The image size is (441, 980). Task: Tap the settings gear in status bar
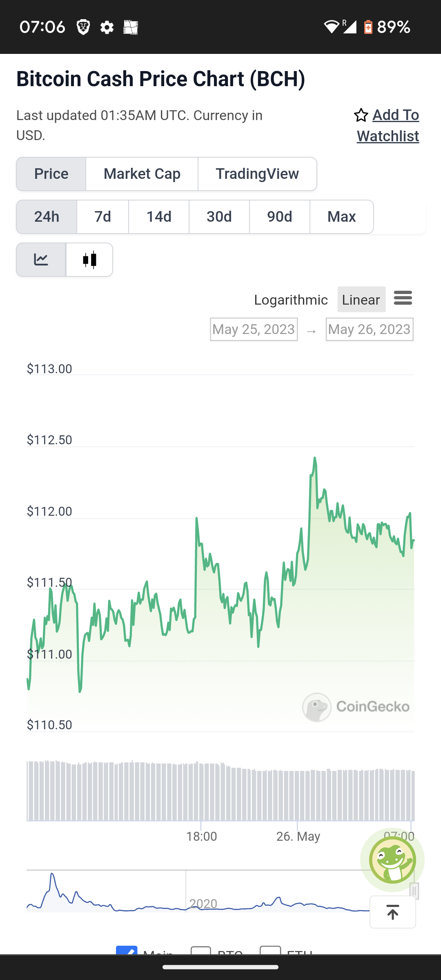pos(107,28)
